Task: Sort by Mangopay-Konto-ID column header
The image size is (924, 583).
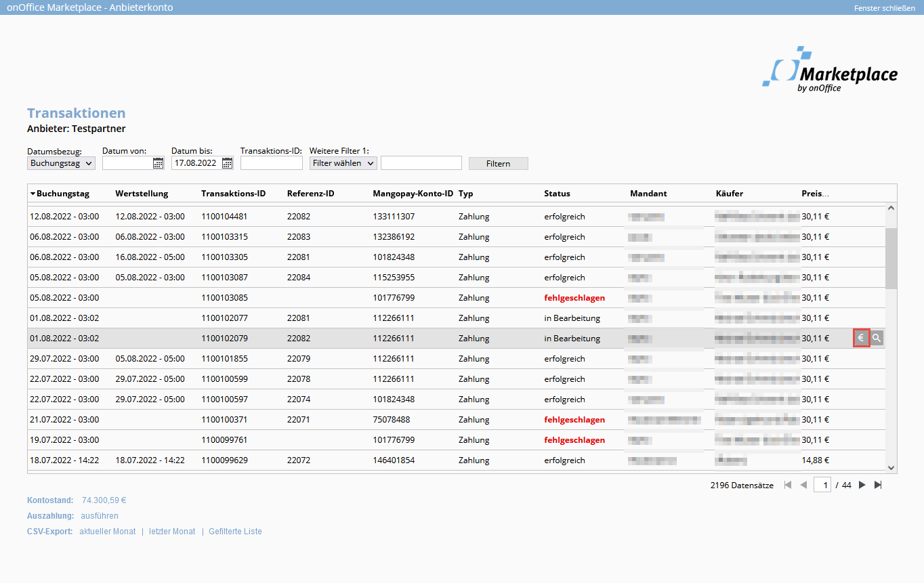Action: tap(413, 194)
